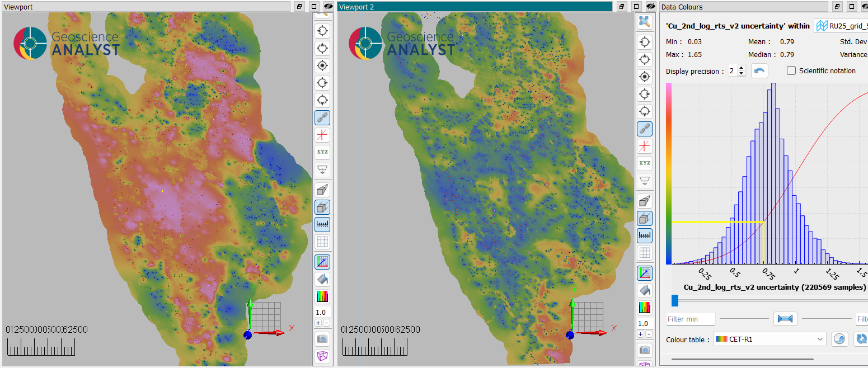Viewport: 868px width, 368px height.
Task: Increase display precision with the up arrow
Action: 742,68
